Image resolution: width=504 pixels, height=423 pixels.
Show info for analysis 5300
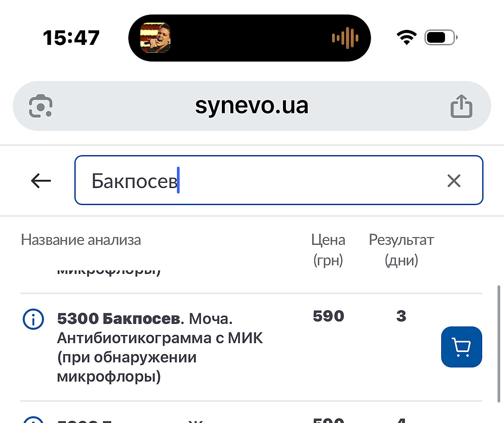(x=33, y=319)
